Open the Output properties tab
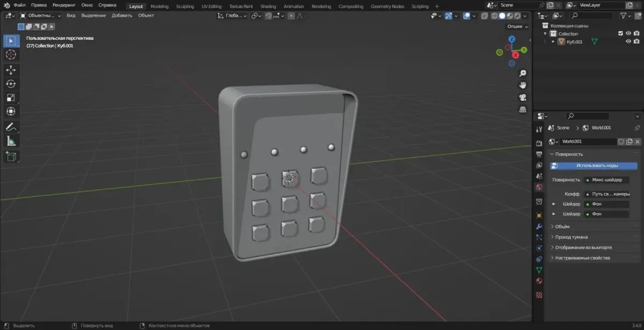The image size is (644, 330). click(539, 154)
